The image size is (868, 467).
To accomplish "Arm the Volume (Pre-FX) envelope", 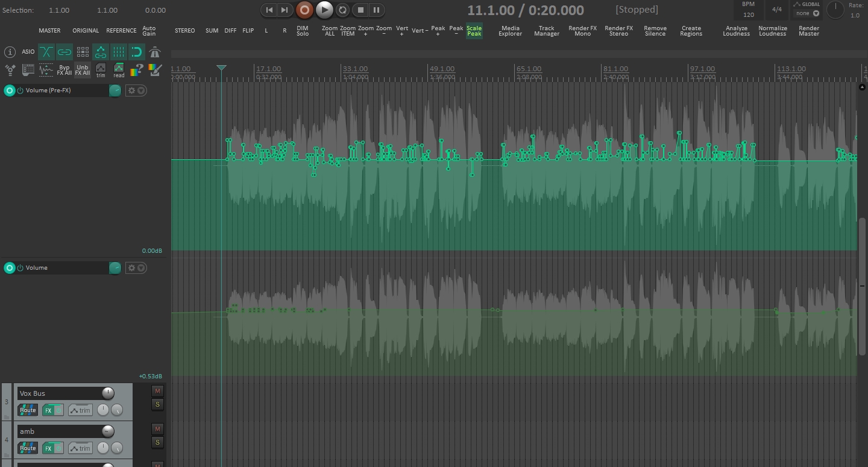I will point(9,91).
